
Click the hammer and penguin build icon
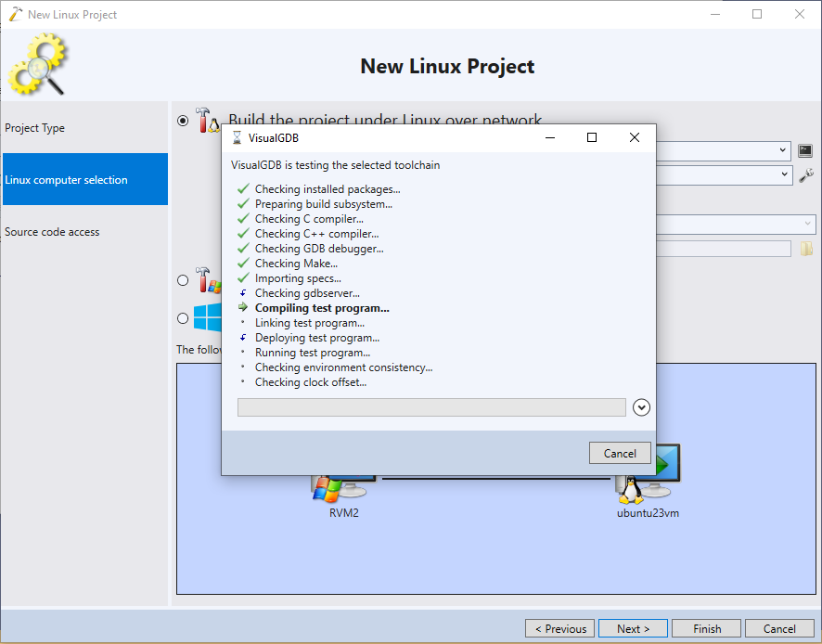click(208, 121)
